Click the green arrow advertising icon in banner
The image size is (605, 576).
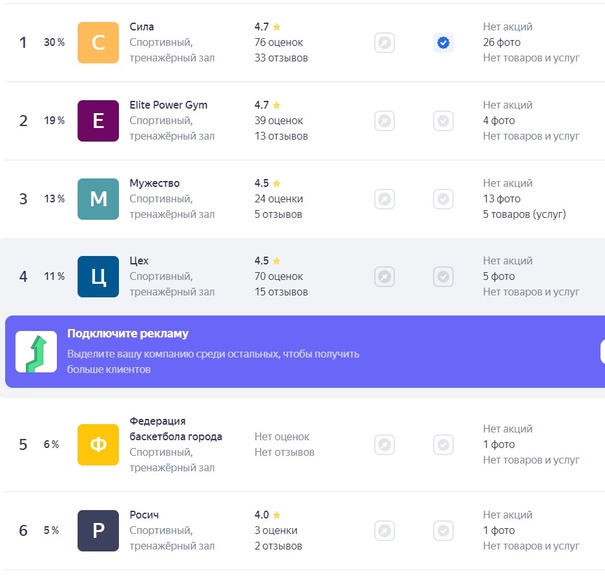tap(36, 352)
